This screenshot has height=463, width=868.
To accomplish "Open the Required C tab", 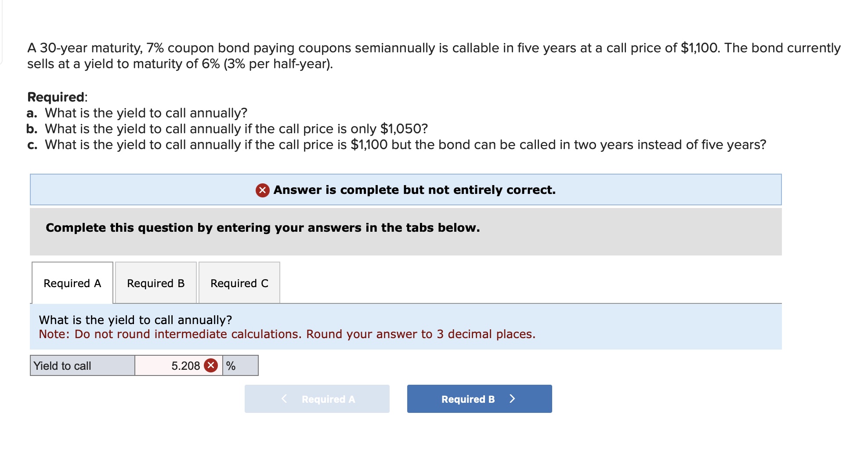I will point(239,283).
